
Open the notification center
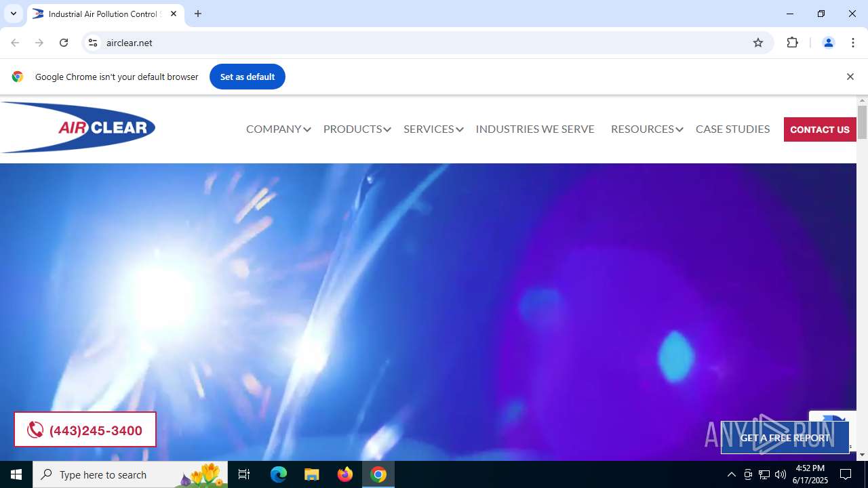pos(846,474)
